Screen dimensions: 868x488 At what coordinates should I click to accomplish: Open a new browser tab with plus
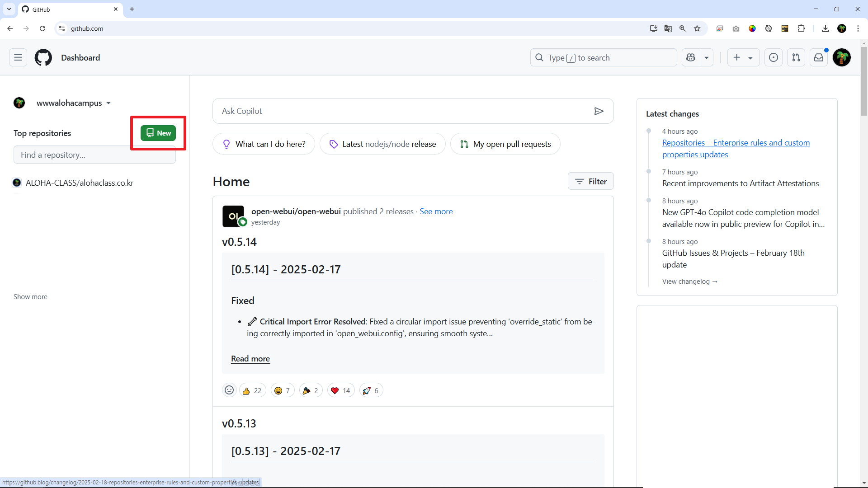(x=132, y=9)
